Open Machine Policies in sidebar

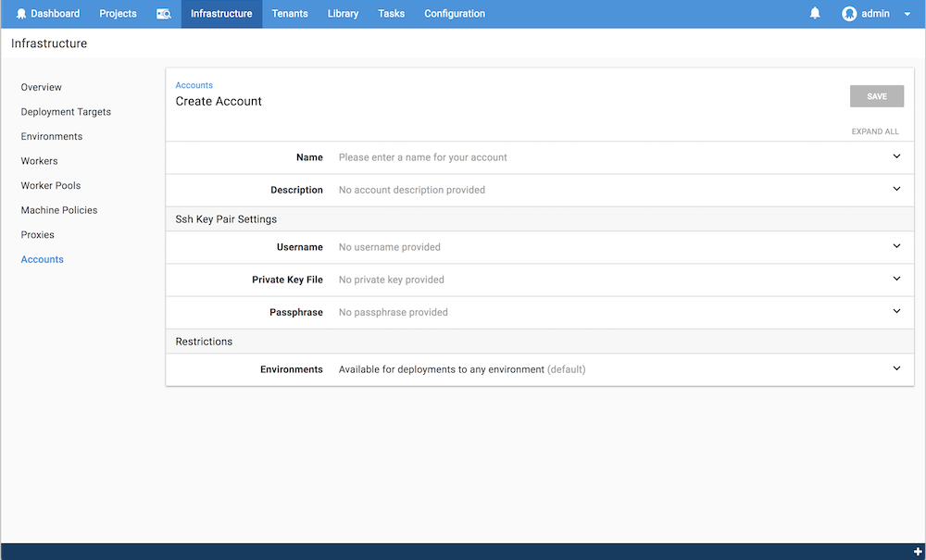(59, 210)
